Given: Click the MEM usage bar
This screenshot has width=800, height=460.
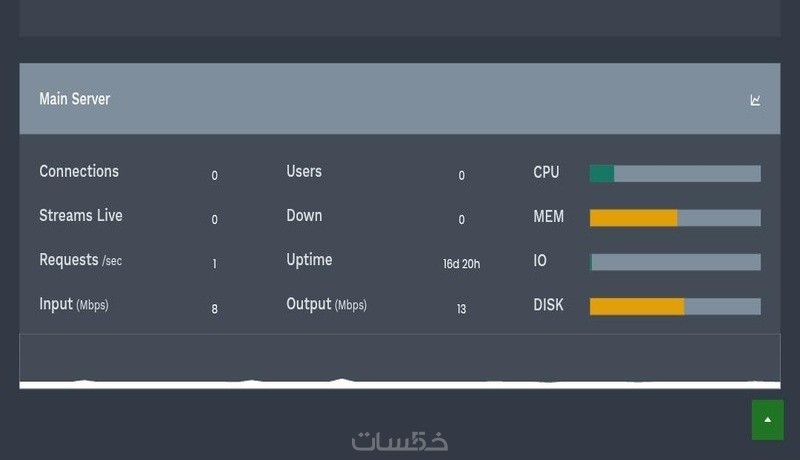Looking at the screenshot, I should click(x=675, y=217).
